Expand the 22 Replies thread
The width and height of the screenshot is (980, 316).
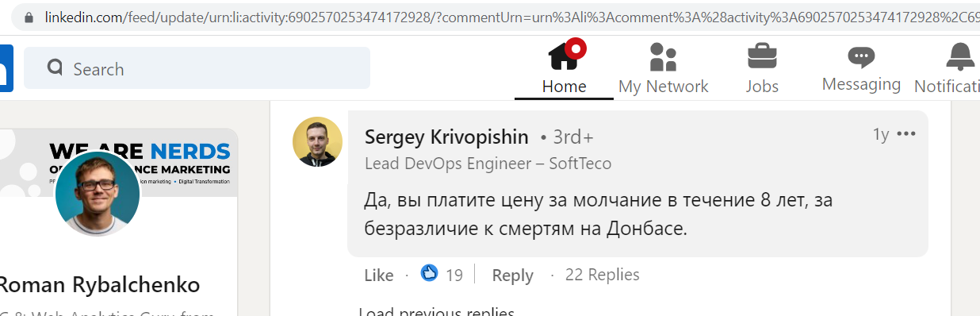pos(602,275)
